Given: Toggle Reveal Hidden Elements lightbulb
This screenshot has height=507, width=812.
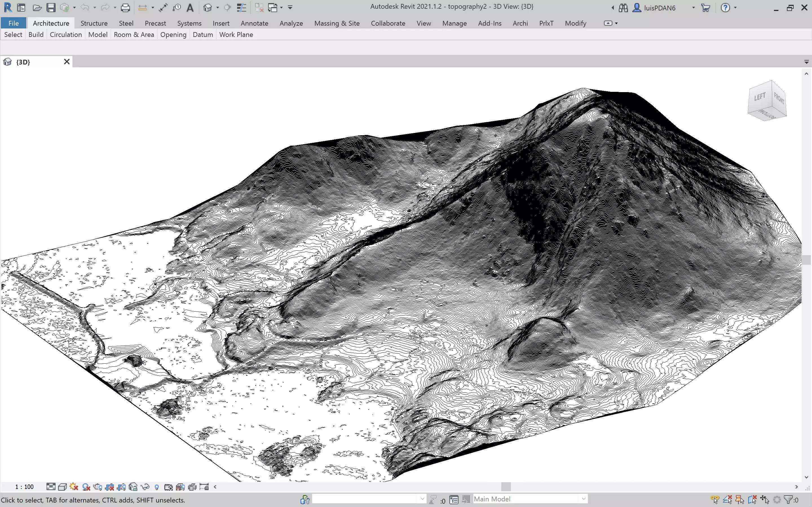Looking at the screenshot, I should pos(157,487).
